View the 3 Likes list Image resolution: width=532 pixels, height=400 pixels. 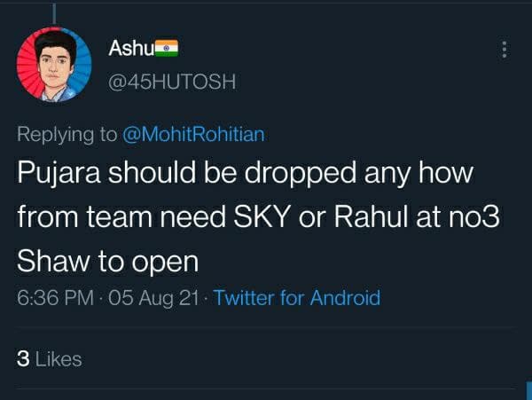click(x=50, y=359)
